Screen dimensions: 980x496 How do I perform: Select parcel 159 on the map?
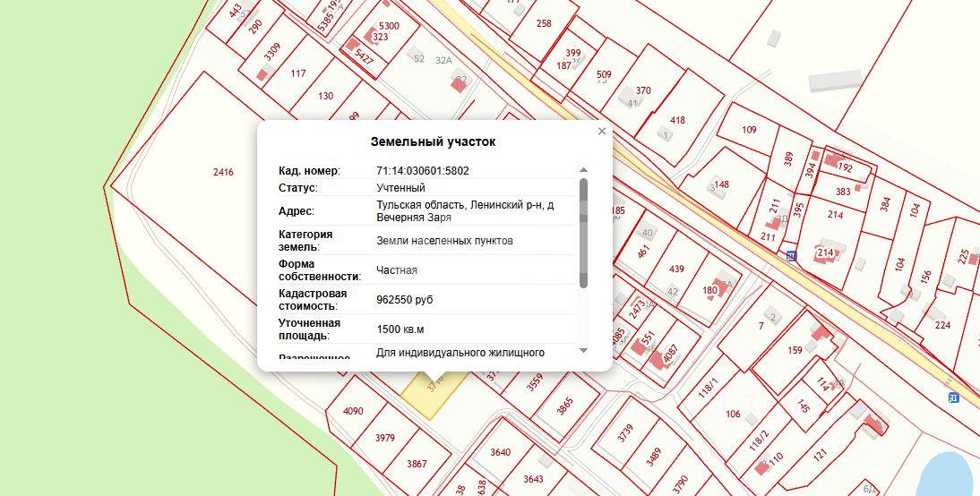pos(795,350)
